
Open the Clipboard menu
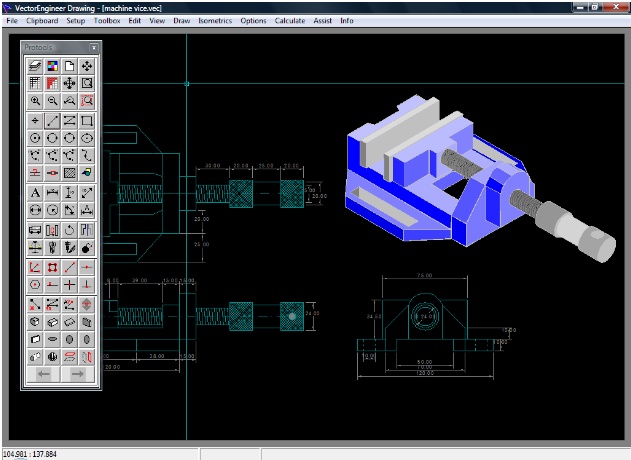coord(42,21)
